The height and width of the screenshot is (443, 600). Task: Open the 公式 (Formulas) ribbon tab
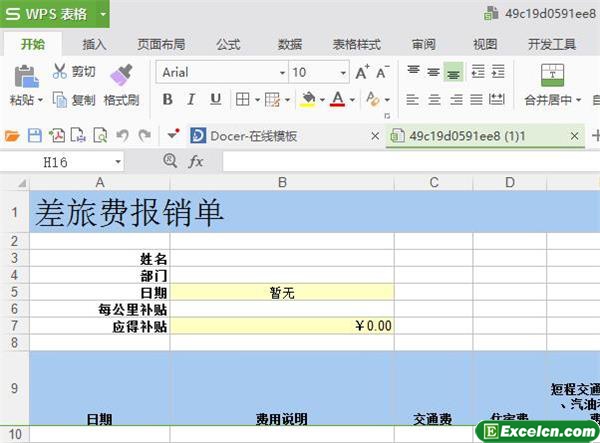(x=228, y=44)
